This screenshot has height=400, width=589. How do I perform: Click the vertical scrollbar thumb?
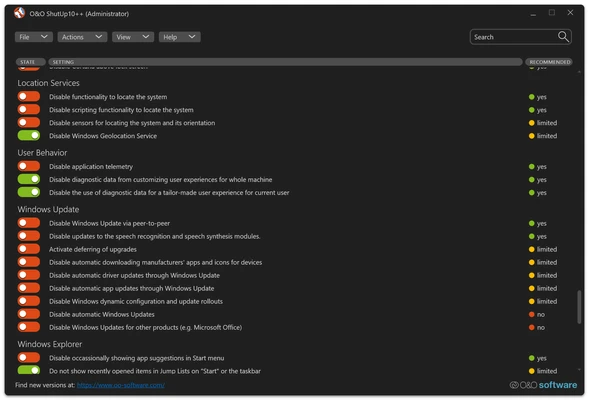point(579,306)
